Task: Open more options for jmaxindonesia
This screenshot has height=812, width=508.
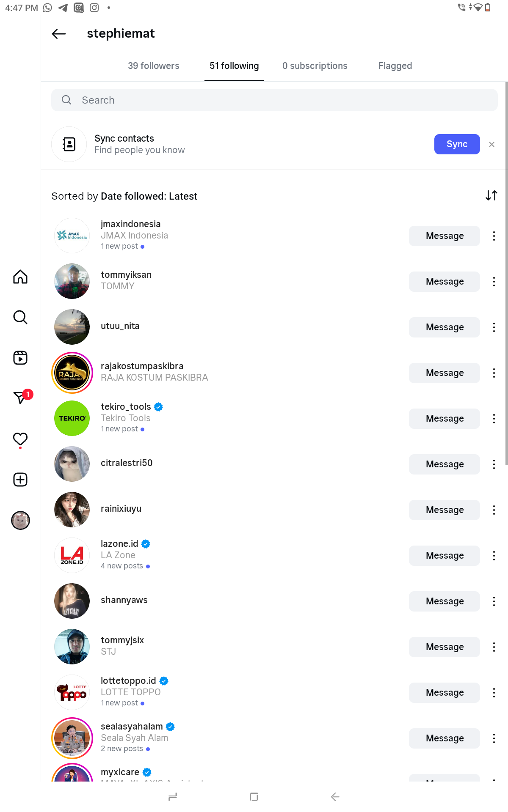Action: (494, 236)
